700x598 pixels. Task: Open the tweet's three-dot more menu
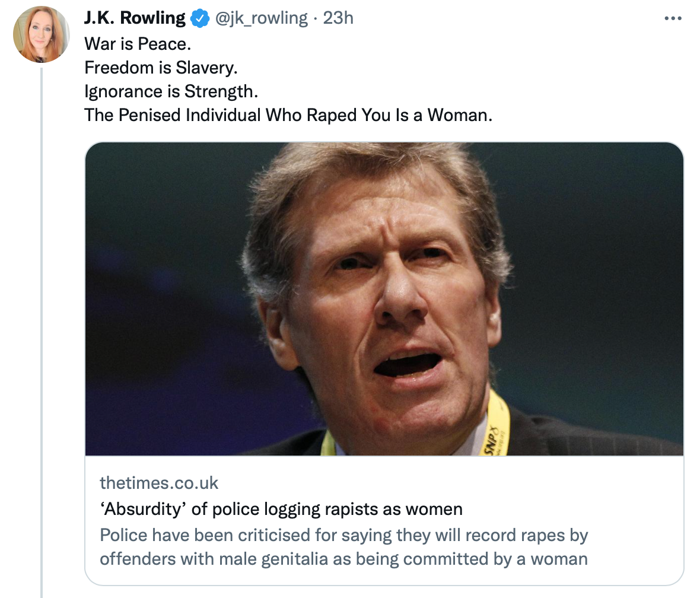pyautogui.click(x=672, y=19)
